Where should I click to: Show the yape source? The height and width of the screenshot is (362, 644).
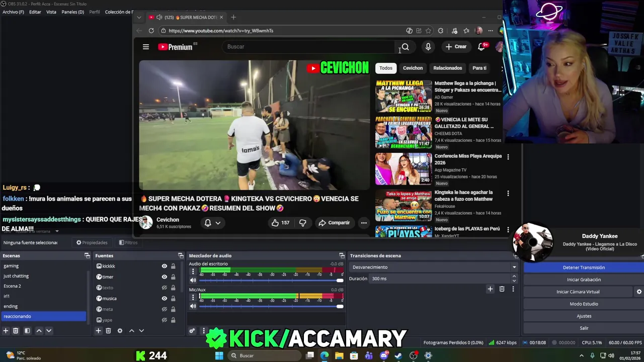point(164,320)
